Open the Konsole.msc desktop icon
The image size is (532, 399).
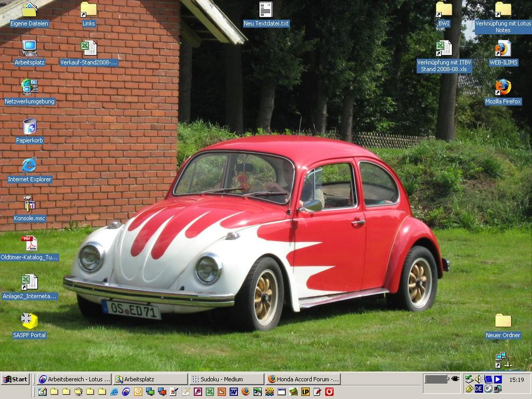[x=30, y=204]
